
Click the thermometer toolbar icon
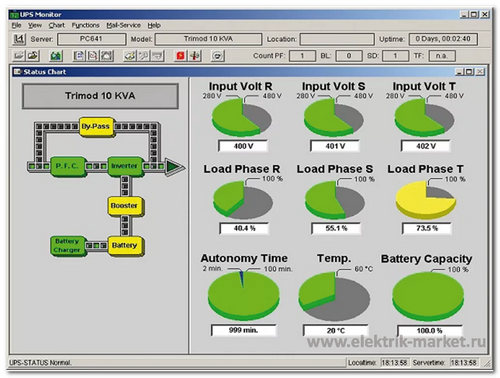pyautogui.click(x=195, y=56)
